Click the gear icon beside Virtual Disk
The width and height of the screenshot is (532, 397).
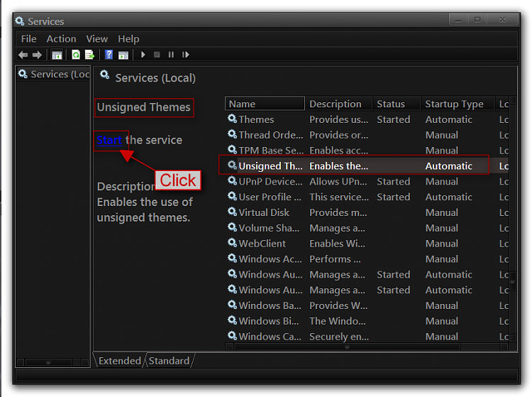pos(232,212)
